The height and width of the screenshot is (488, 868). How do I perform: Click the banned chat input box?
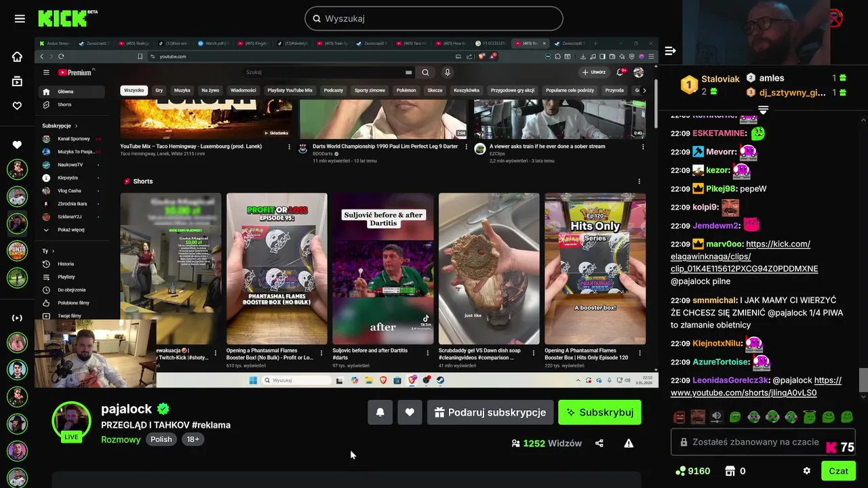763,442
